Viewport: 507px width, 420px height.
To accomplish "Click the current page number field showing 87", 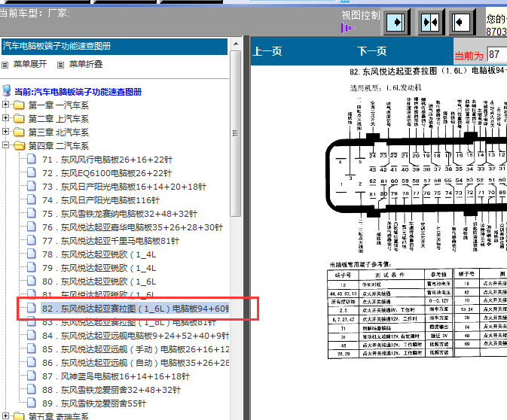I will (x=496, y=54).
